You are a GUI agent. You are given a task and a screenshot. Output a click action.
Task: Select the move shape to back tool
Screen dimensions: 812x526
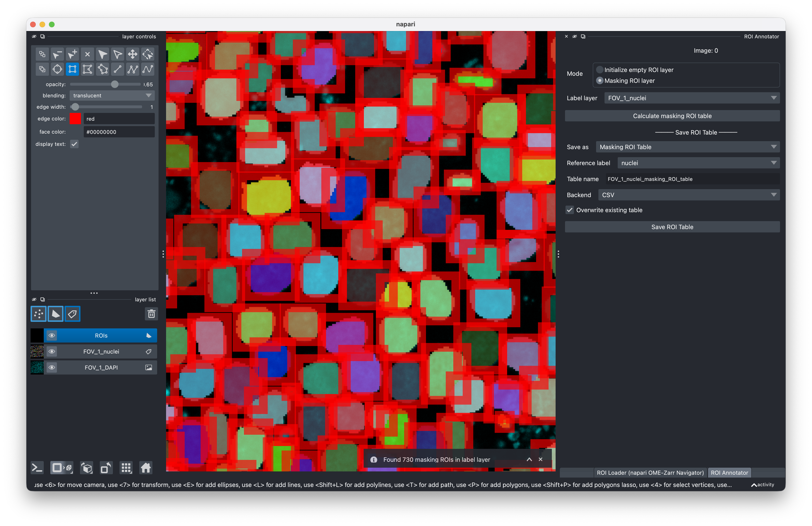(42, 54)
